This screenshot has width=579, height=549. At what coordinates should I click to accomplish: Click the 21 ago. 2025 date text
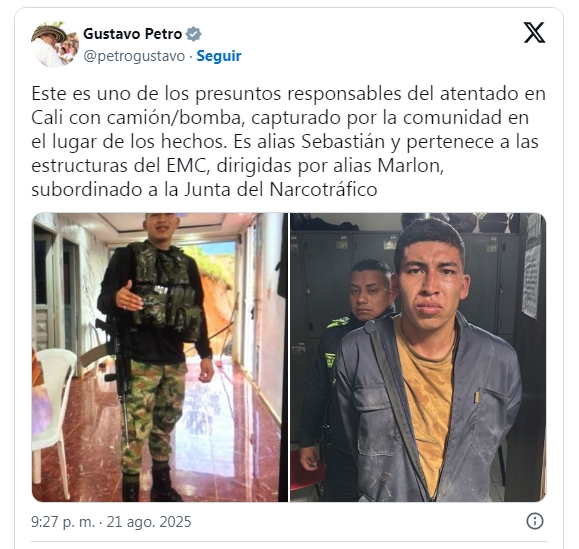tap(149, 522)
